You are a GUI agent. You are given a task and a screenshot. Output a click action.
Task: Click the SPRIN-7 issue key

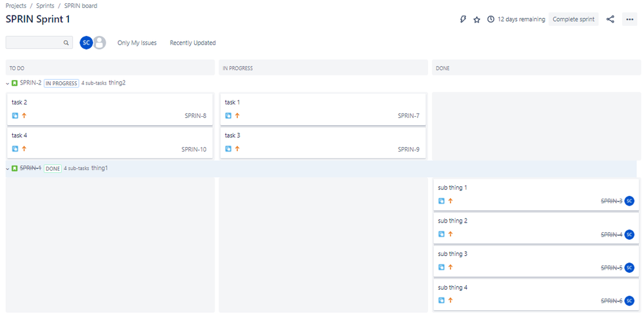coord(409,116)
